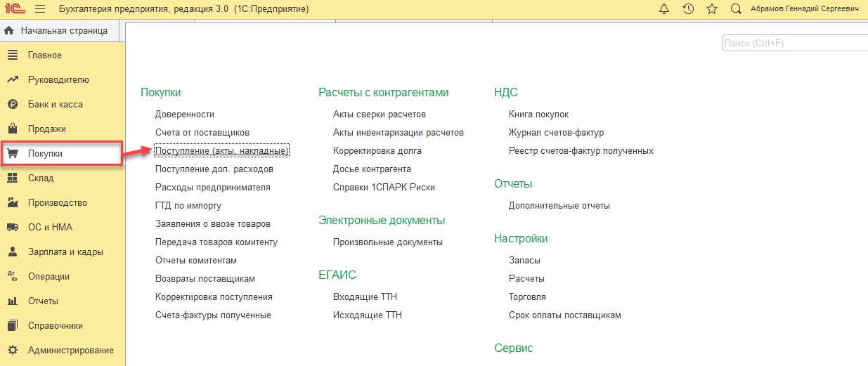Open the Операции section
This screenshot has width=868, height=366.
click(48, 277)
